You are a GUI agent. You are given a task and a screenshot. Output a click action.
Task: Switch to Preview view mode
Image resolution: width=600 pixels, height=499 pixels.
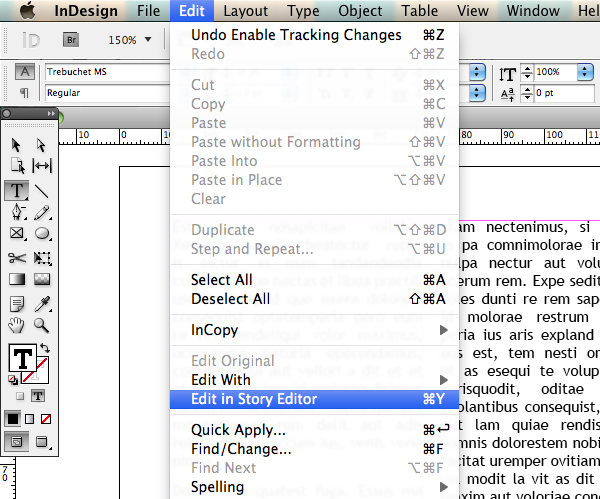pyautogui.click(x=42, y=442)
